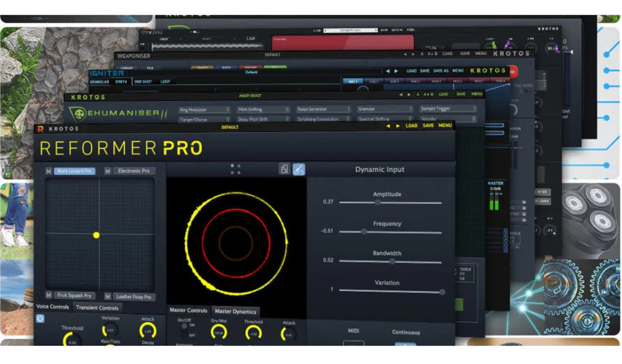Image resolution: width=622 pixels, height=364 pixels.
Task: Mute the Black Leopard Pro library
Action: tap(48, 171)
